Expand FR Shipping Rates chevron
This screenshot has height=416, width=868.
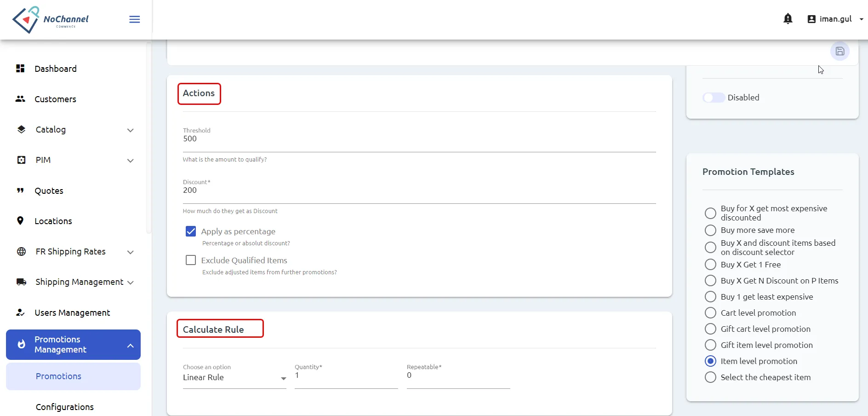tap(131, 252)
